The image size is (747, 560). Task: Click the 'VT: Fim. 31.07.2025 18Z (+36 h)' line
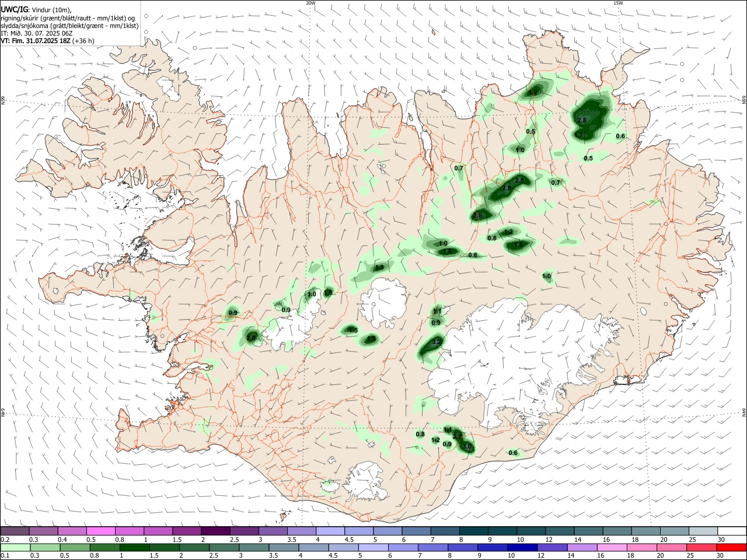[47, 41]
